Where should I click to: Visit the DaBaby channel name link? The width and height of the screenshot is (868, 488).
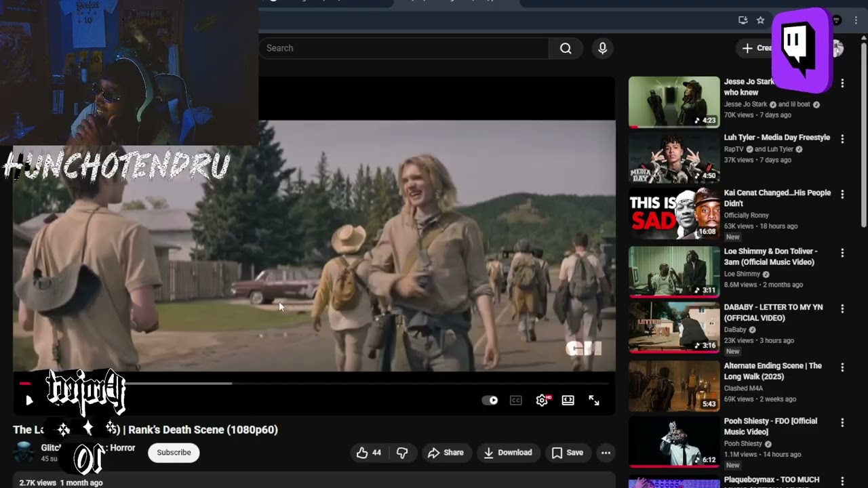(x=736, y=330)
